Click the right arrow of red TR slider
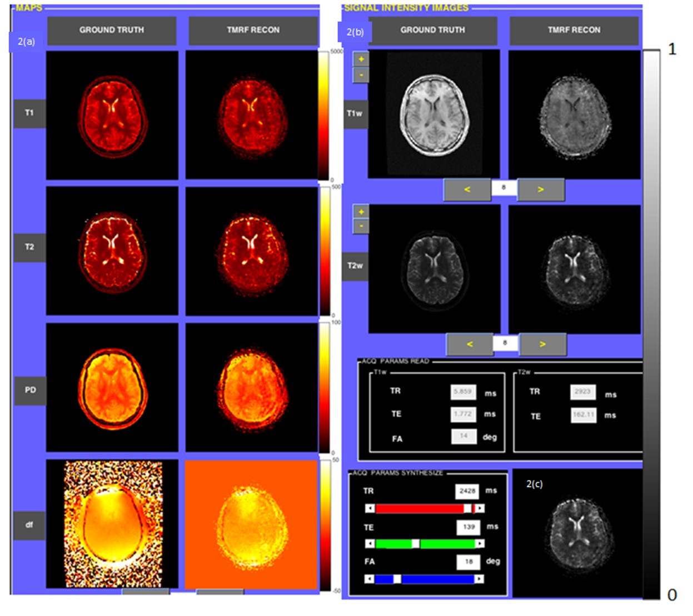The height and width of the screenshot is (616, 693). click(480, 508)
